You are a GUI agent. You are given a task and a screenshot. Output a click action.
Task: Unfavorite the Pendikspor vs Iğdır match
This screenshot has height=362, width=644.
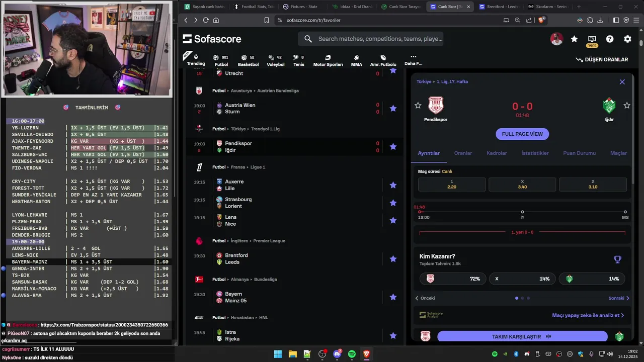pyautogui.click(x=393, y=146)
